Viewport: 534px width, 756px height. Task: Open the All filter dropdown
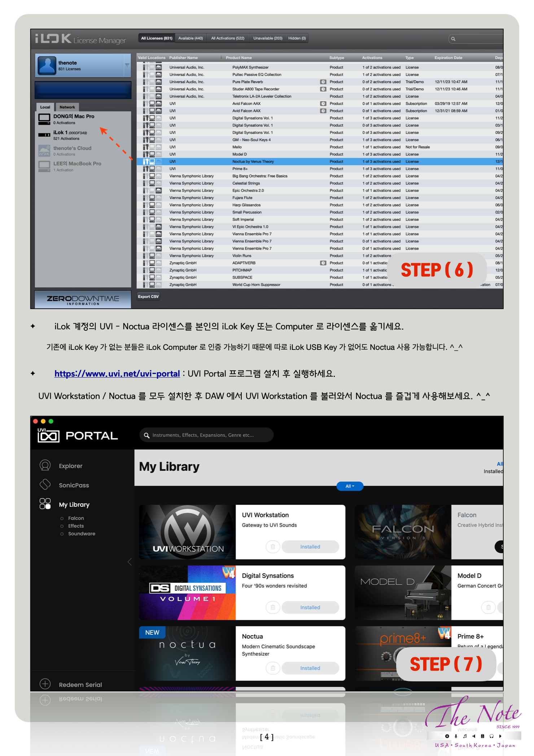click(350, 486)
